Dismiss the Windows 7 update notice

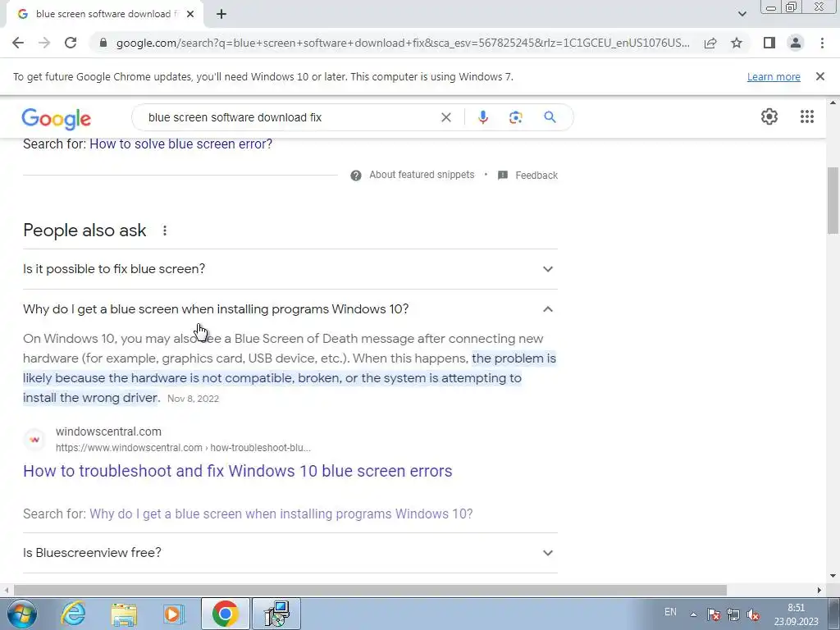click(819, 76)
